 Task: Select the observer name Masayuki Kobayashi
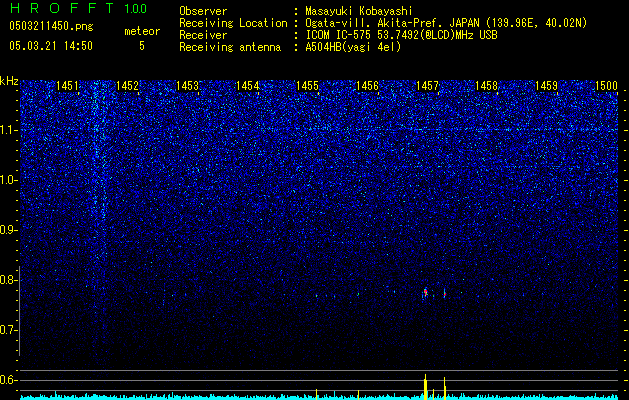coord(359,11)
